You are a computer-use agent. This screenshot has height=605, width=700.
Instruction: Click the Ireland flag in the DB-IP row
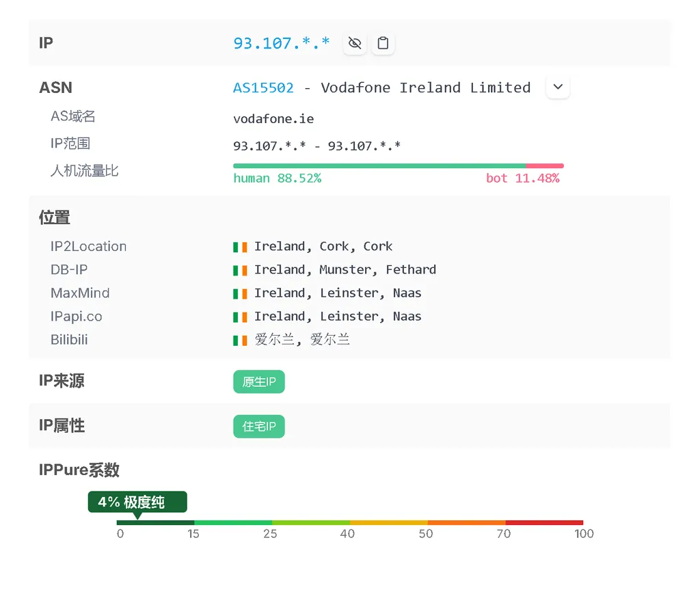tap(240, 269)
